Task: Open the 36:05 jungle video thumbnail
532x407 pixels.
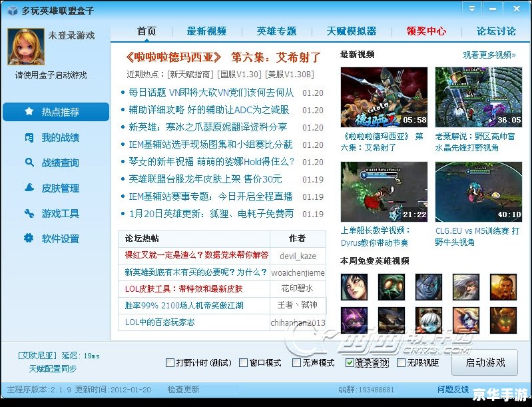Action: 478,97
